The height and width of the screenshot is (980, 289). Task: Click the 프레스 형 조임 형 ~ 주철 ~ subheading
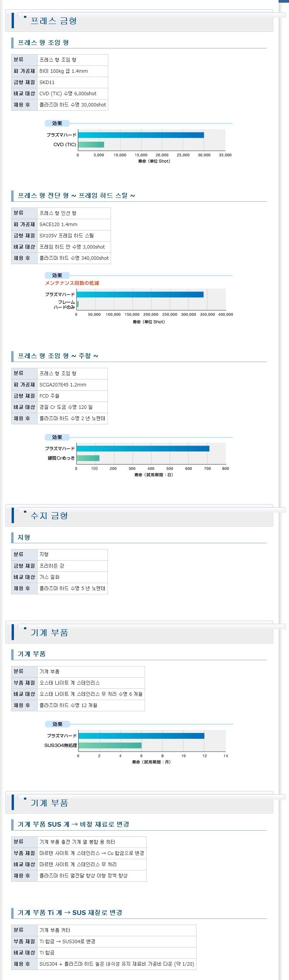[x=58, y=356]
